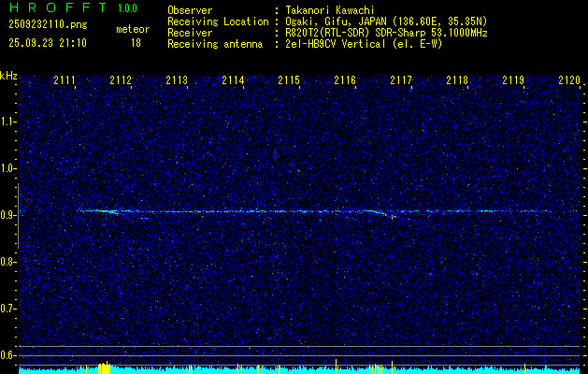Click the wide yellow detection block in the bottom strip

coord(105,367)
